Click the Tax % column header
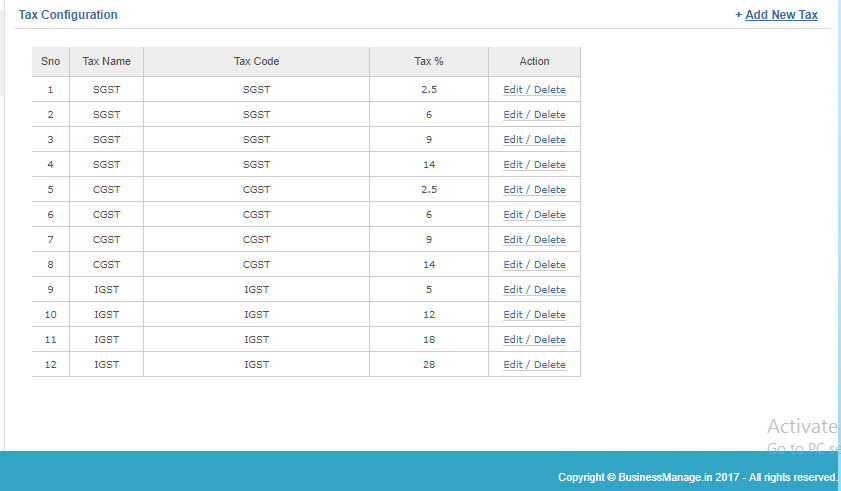841x491 pixels. tap(428, 62)
